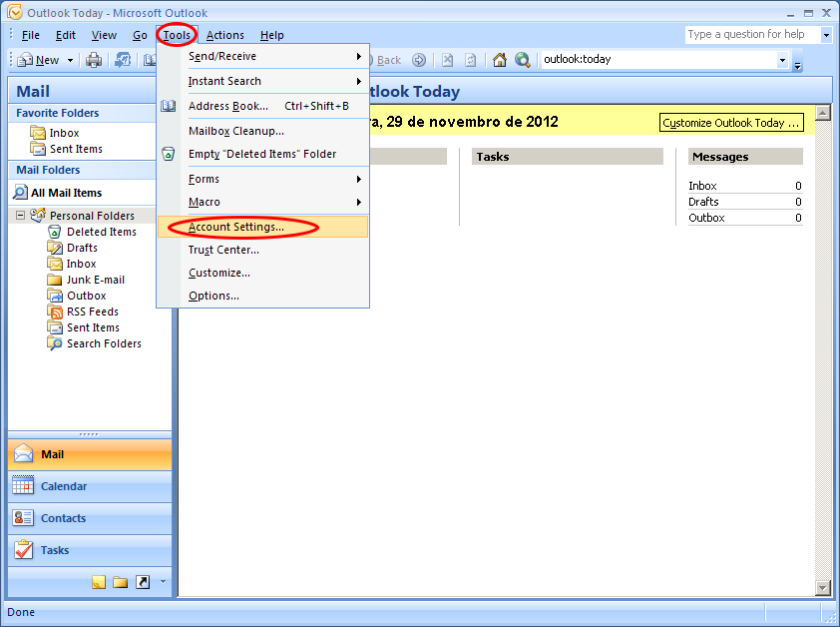Open the help question box dropdown

[x=826, y=35]
